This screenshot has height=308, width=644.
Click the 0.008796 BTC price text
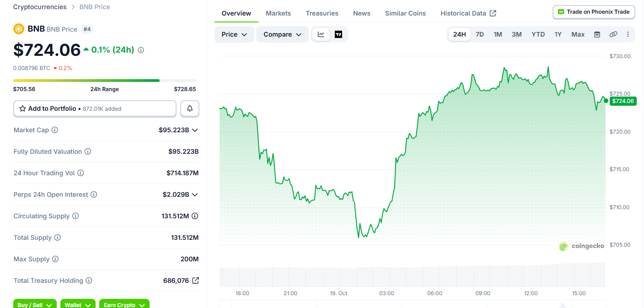coord(32,68)
